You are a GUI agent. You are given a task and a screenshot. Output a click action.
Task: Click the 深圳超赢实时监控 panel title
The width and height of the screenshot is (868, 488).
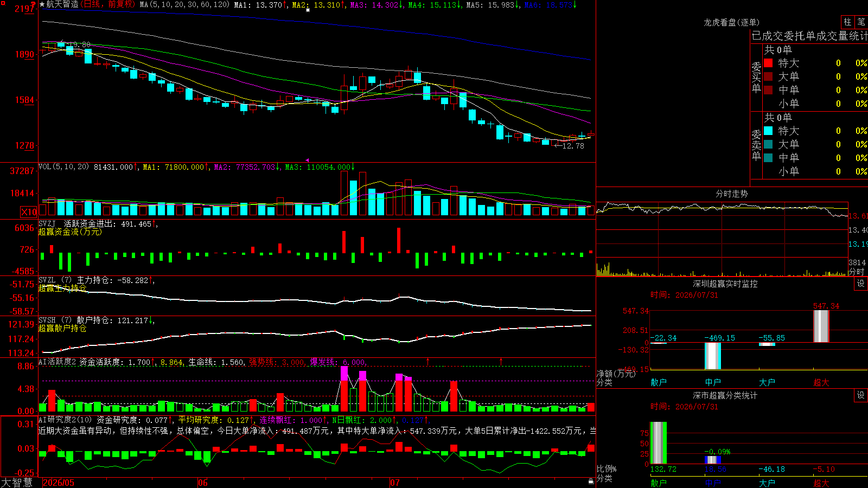(725, 284)
